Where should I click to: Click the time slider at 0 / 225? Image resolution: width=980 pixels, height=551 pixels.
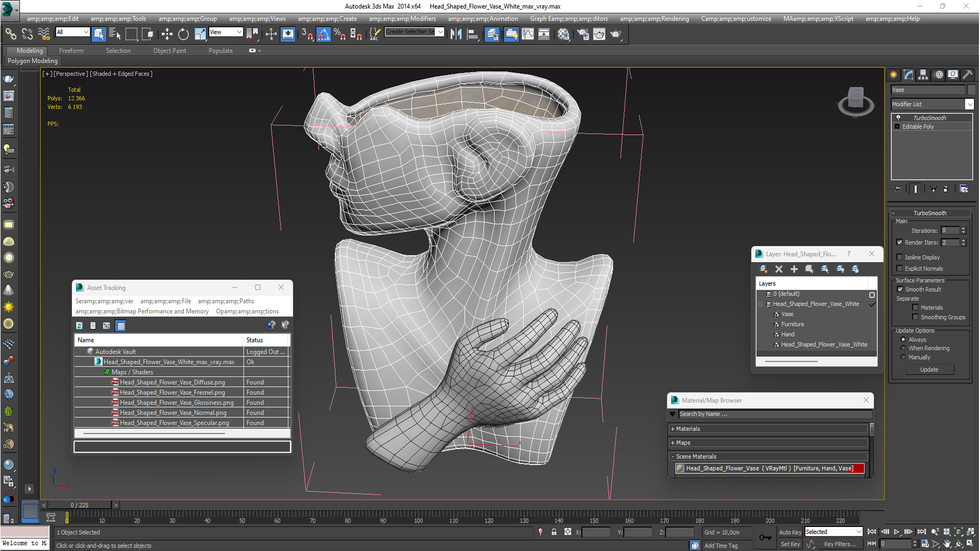coord(79,505)
